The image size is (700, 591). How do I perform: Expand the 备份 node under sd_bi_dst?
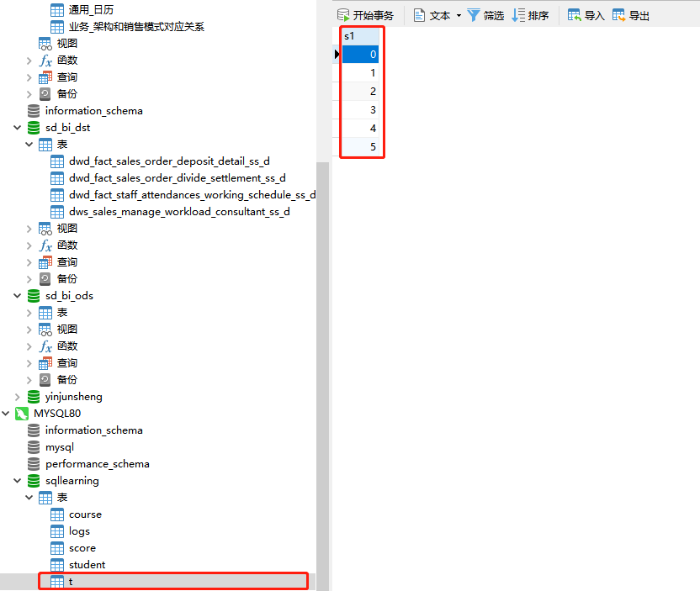click(x=29, y=279)
